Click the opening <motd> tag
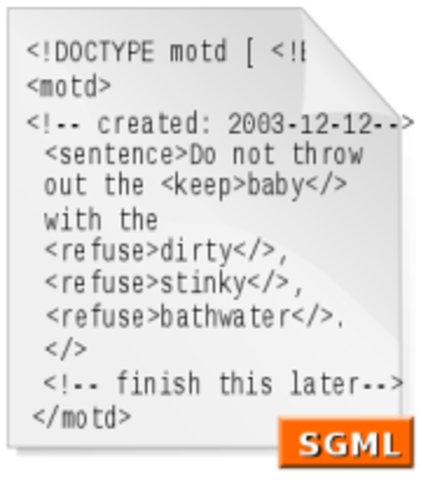This screenshot has width=421, height=480. [69, 86]
